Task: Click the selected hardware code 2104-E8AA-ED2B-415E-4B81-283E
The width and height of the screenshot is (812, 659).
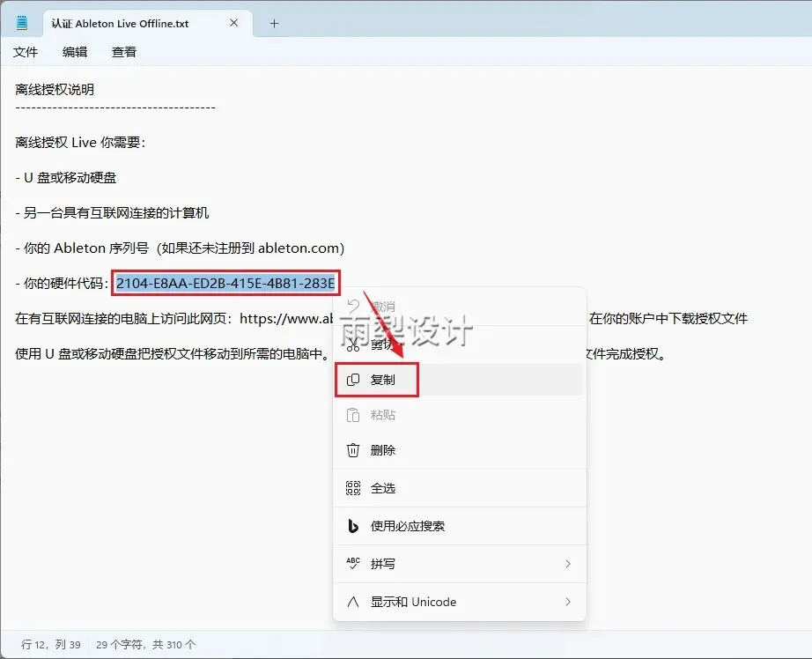Action: 225,284
